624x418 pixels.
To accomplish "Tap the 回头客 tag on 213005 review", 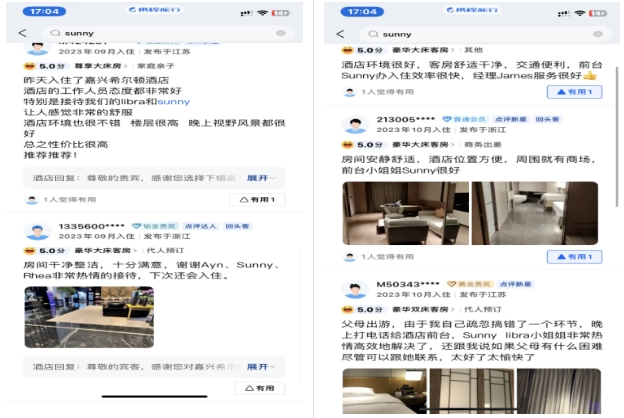I will (x=547, y=119).
